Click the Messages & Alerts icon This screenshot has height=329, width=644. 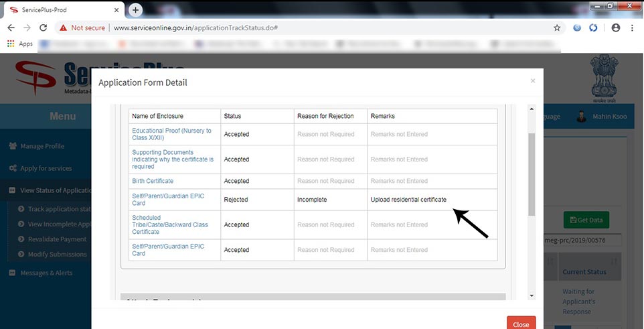12,273
